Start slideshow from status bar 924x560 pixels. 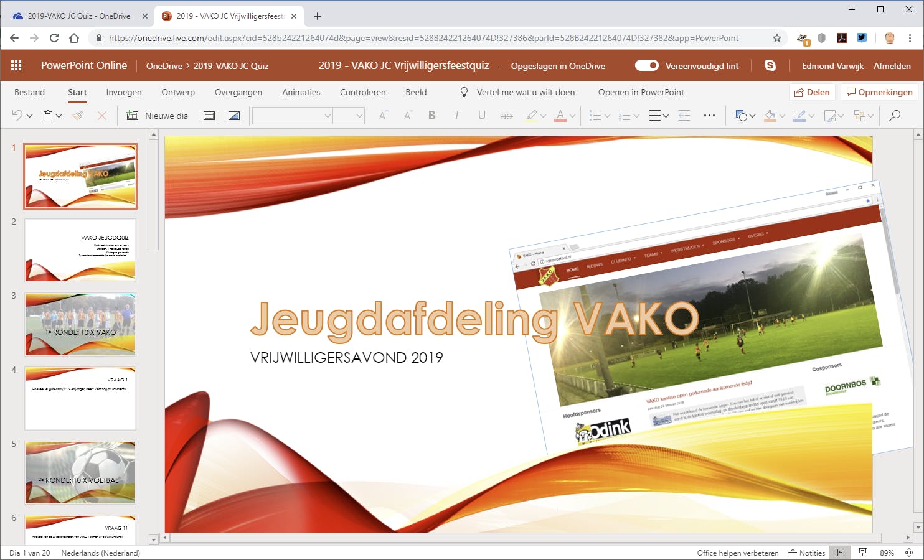tap(863, 553)
